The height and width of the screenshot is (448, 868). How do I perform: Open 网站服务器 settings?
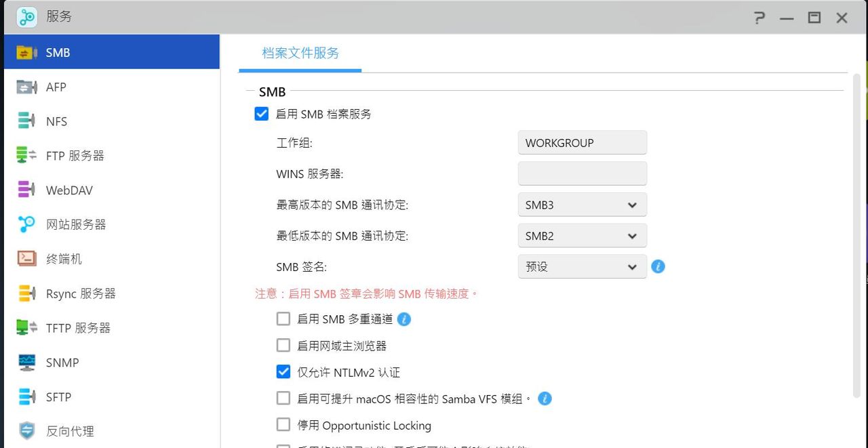[x=112, y=224]
